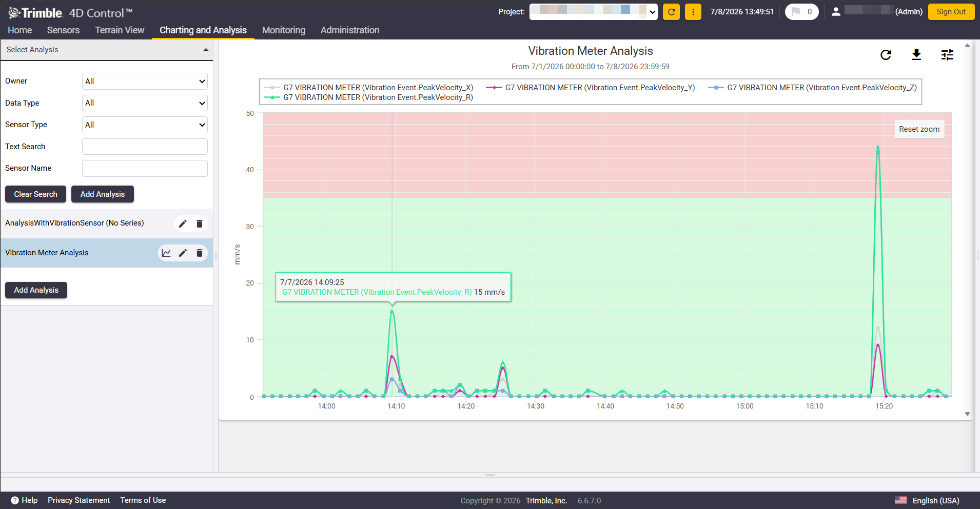Image resolution: width=980 pixels, height=509 pixels.
Task: Open the Owner dropdown
Action: tap(145, 81)
